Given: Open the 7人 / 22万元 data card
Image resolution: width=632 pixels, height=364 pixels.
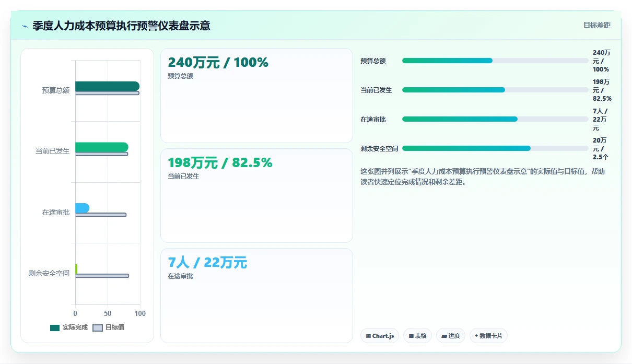Looking at the screenshot, I should click(x=256, y=296).
